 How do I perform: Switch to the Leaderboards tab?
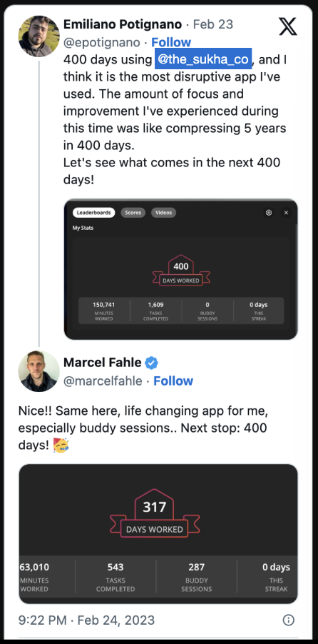click(x=94, y=213)
